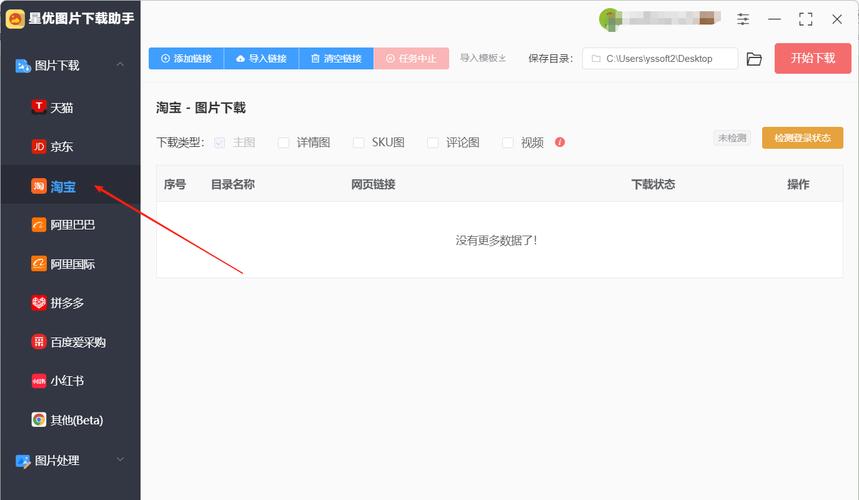Click the Xiaohongshu (小红书) icon
Viewport: 859px width, 500px height.
pyautogui.click(x=39, y=381)
